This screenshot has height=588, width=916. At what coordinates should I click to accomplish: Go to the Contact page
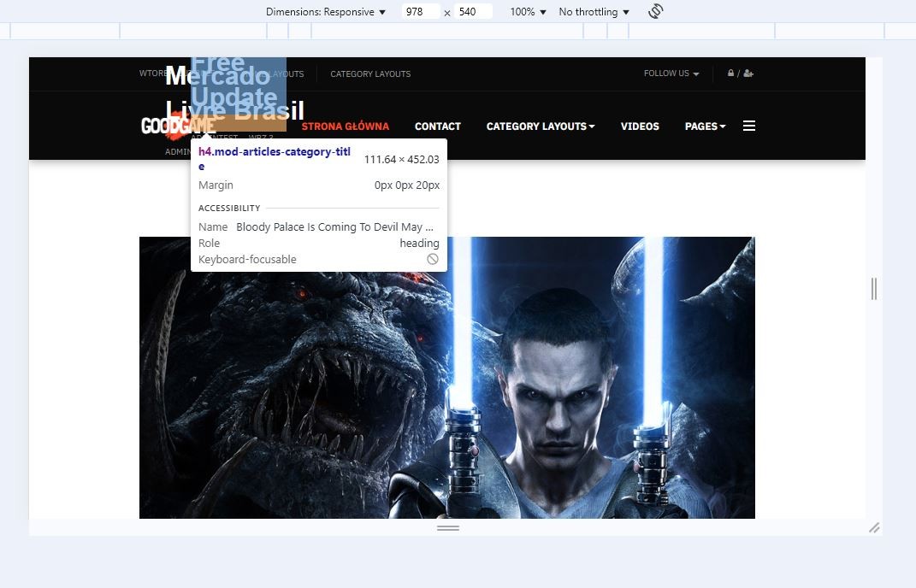coord(437,126)
